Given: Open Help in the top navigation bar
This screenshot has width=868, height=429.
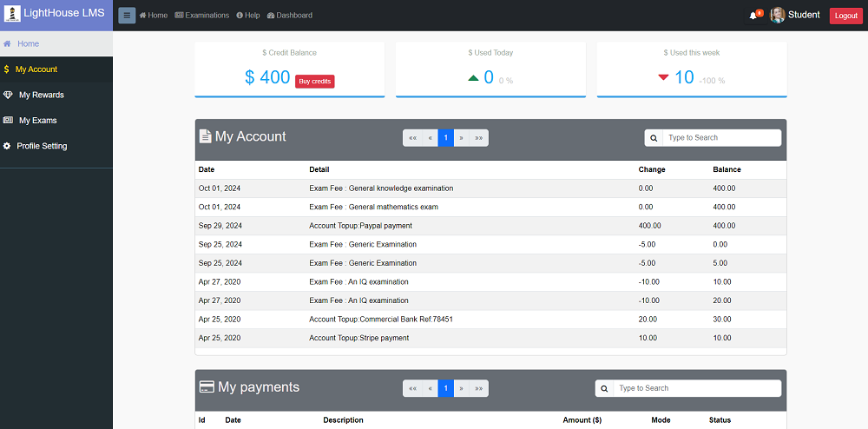Looking at the screenshot, I should click(248, 16).
